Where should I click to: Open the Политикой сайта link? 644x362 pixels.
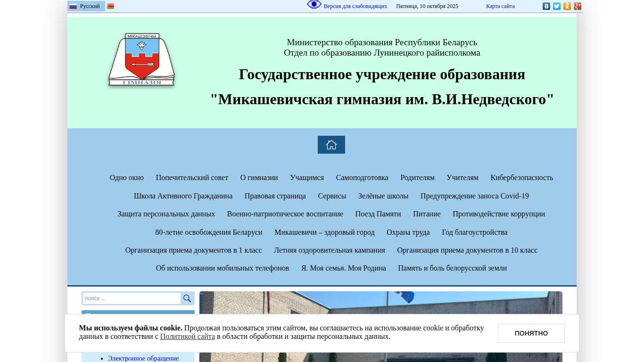187,337
